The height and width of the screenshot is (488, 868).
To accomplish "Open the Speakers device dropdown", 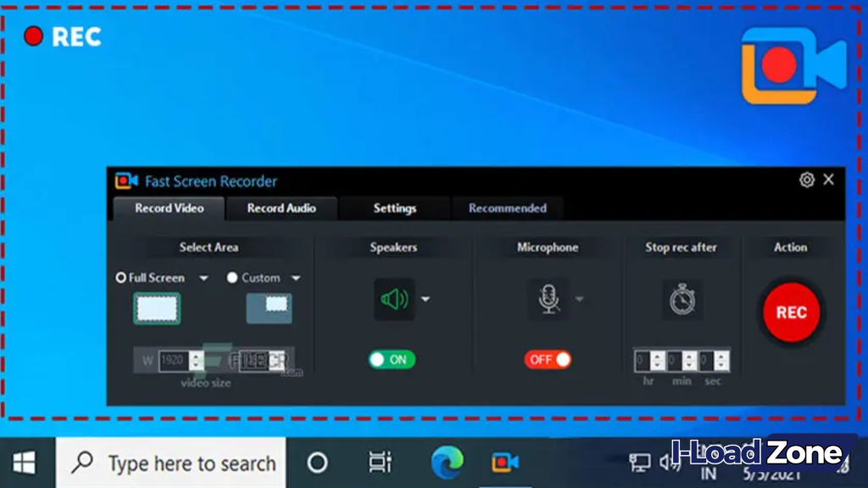I will click(x=426, y=299).
